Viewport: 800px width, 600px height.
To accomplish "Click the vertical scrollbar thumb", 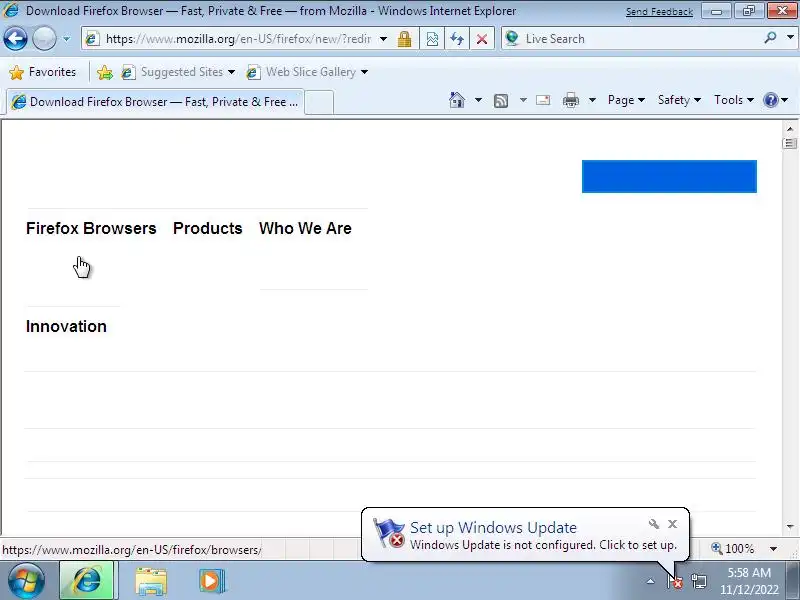I will coord(790,143).
